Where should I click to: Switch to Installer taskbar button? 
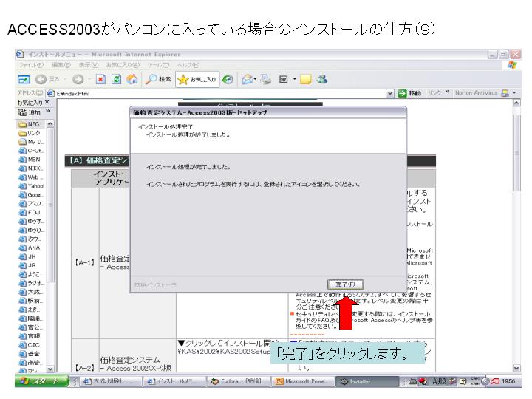point(367,381)
